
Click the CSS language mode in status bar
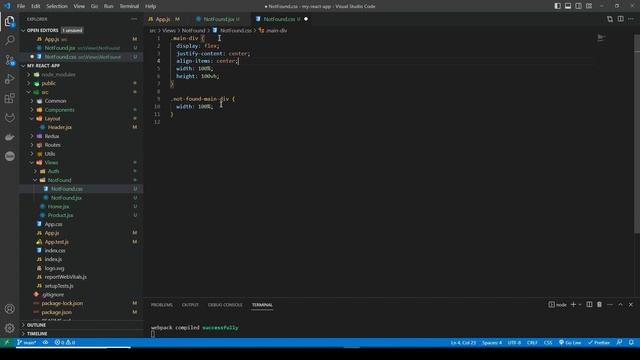(548, 342)
